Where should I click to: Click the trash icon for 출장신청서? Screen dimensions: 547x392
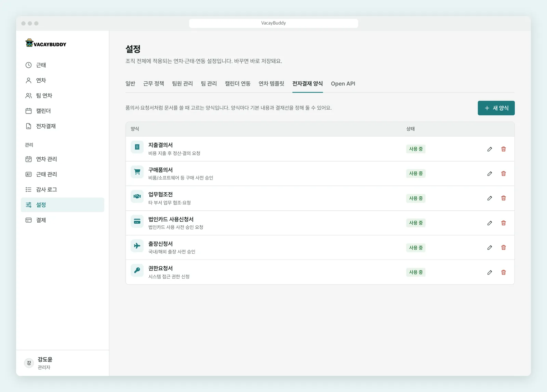pos(504,248)
